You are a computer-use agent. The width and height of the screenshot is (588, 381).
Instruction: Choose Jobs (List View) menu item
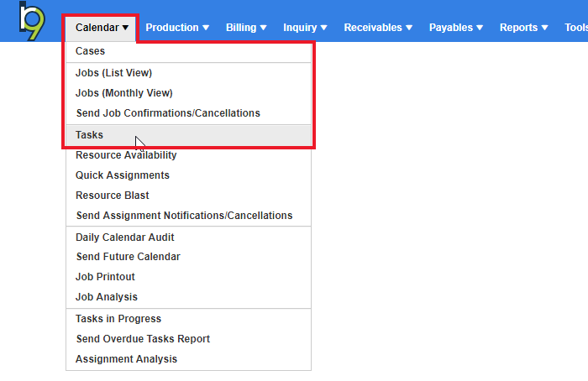tap(113, 73)
